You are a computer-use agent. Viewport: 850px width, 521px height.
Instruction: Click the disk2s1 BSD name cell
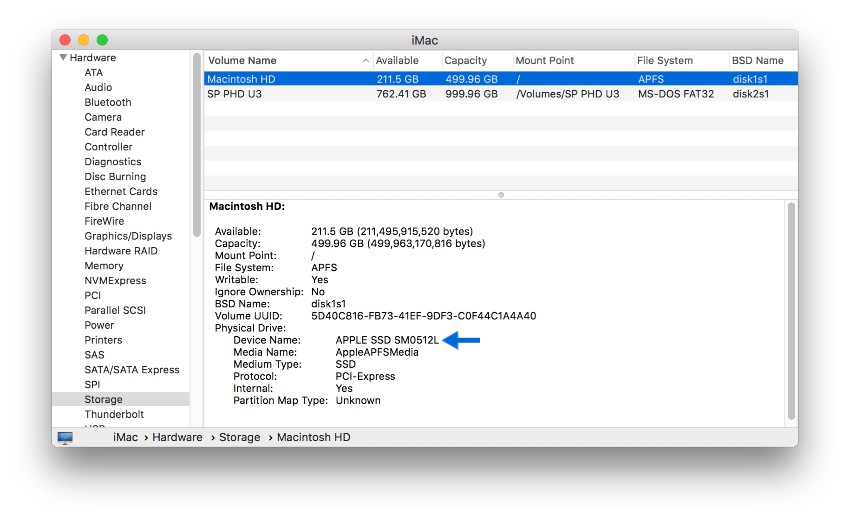pyautogui.click(x=750, y=94)
